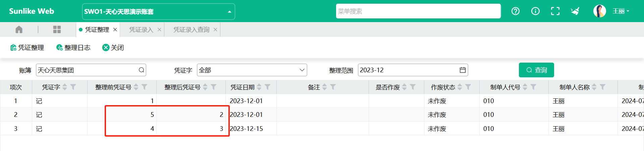644x151 pixels.
Task: Toggle fullscreen mode icon
Action: (555, 11)
